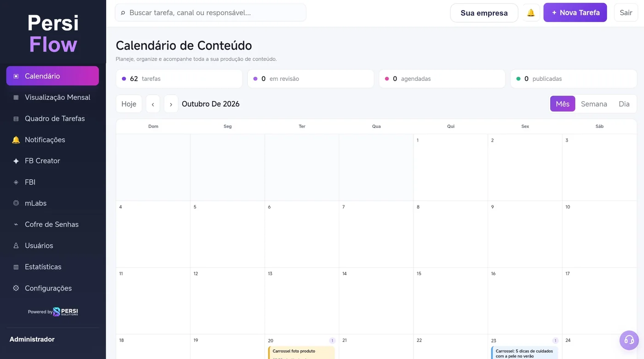
Task: Create a task with Nova Tarefa button
Action: pyautogui.click(x=575, y=13)
